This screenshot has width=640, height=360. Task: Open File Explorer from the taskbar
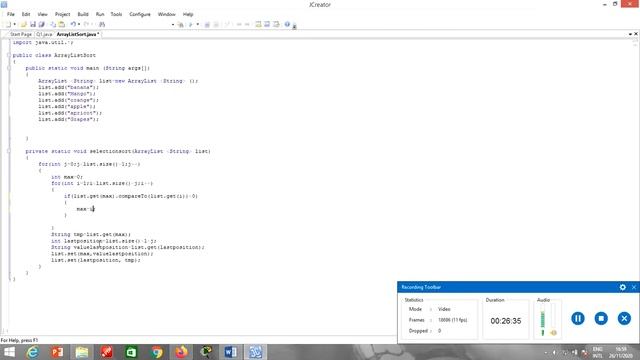82,352
